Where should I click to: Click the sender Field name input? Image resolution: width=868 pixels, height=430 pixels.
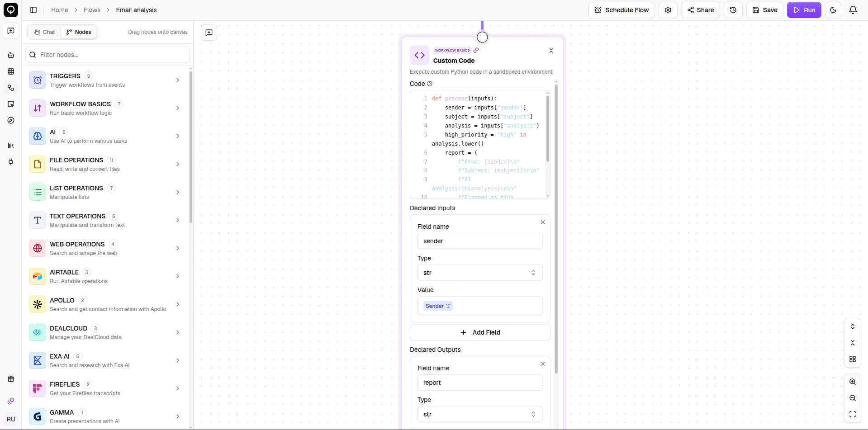480,241
